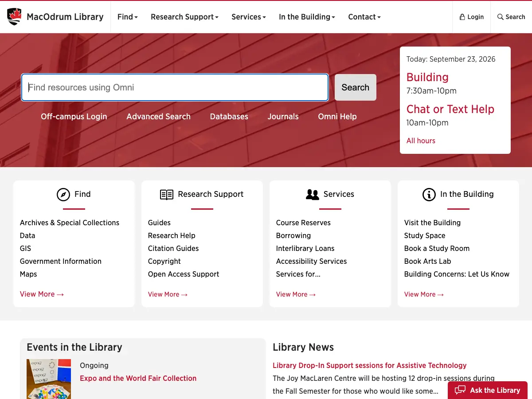Click View More under Services

point(296,294)
